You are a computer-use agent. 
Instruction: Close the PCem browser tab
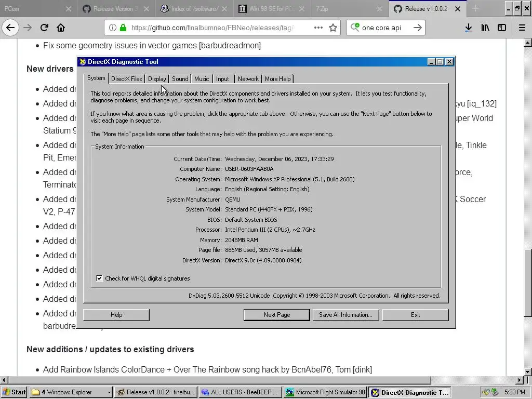[68, 9]
